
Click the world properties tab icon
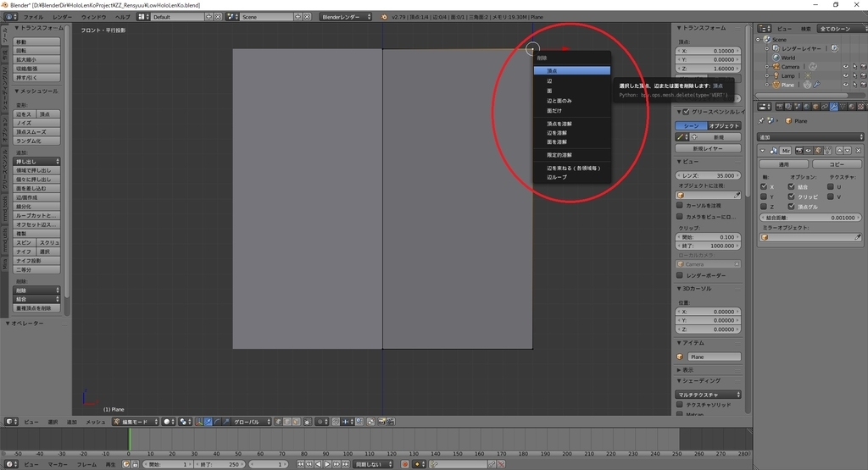pos(807,107)
